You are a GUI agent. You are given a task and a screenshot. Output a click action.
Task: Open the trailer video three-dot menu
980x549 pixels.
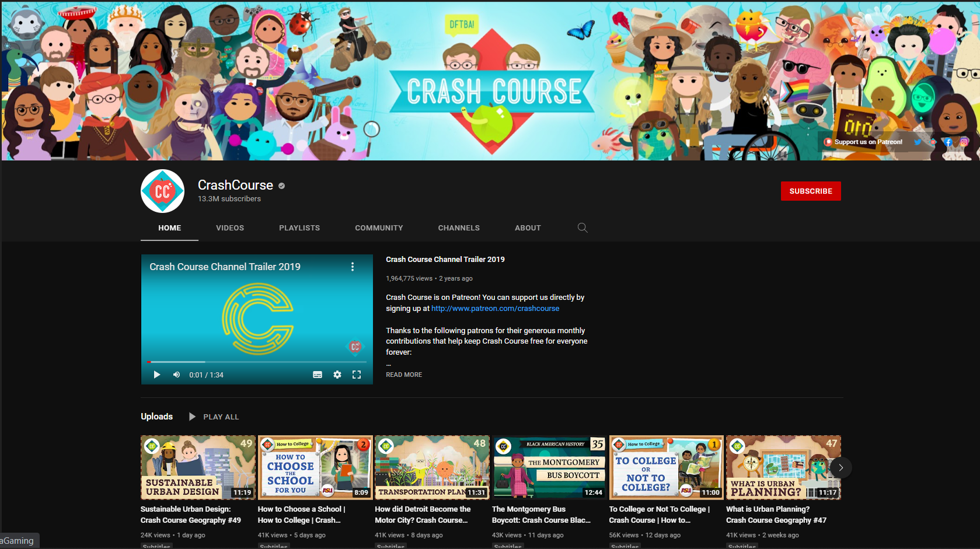353,267
